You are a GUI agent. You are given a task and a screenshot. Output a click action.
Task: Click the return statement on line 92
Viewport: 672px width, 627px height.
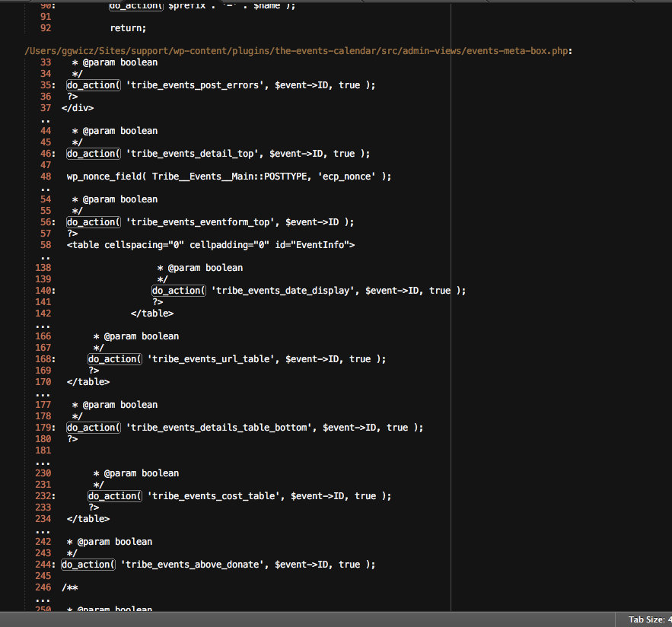coord(127,28)
